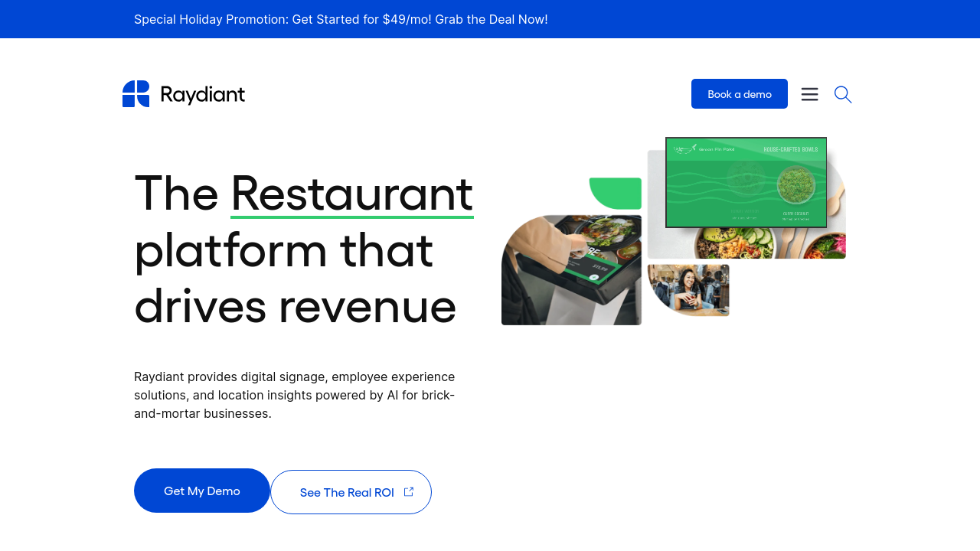Click the Raydiant description paragraph

[x=295, y=395]
